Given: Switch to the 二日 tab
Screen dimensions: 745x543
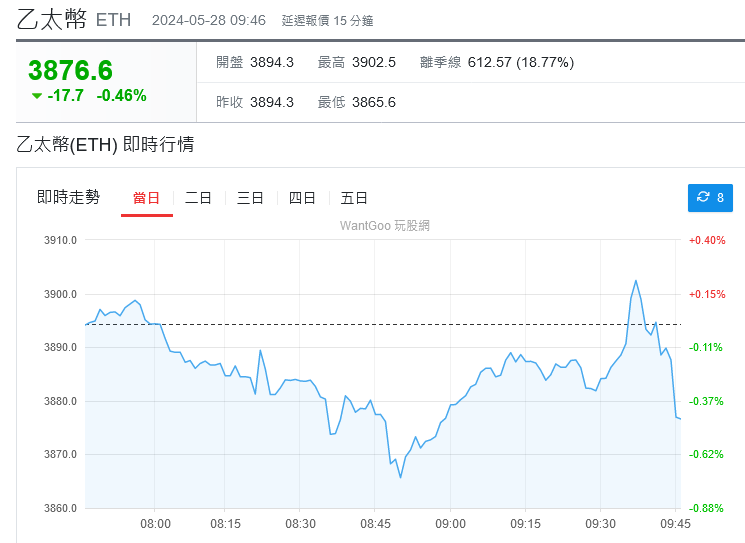Looking at the screenshot, I should pos(198,198).
